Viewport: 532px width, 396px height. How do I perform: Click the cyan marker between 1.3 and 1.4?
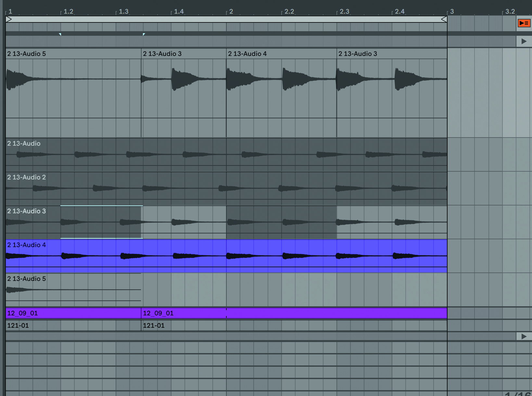pyautogui.click(x=144, y=34)
